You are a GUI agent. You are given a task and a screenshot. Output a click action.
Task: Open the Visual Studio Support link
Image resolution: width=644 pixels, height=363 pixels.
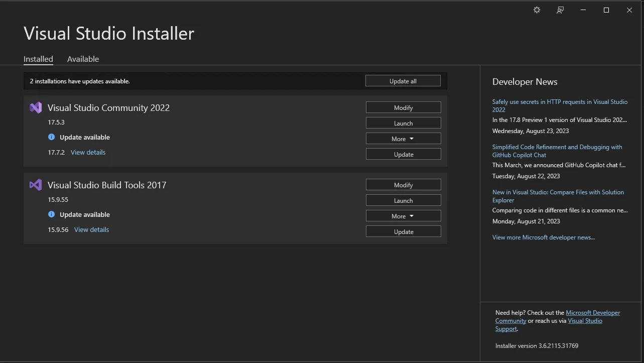click(585, 321)
